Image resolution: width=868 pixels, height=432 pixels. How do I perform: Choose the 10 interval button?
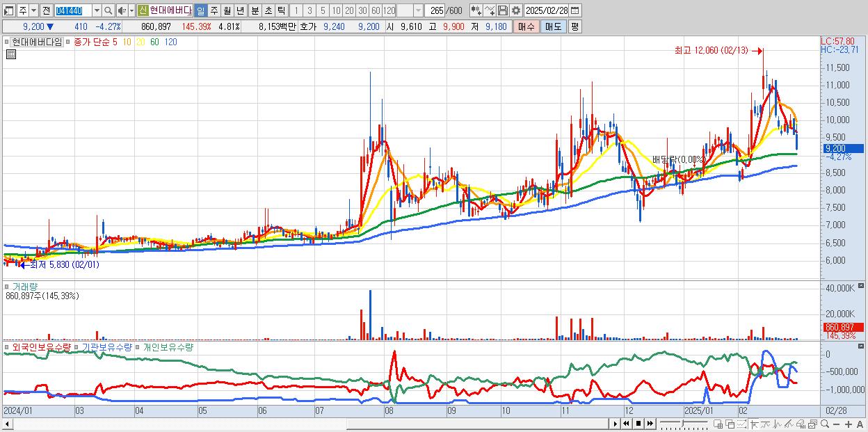336,10
